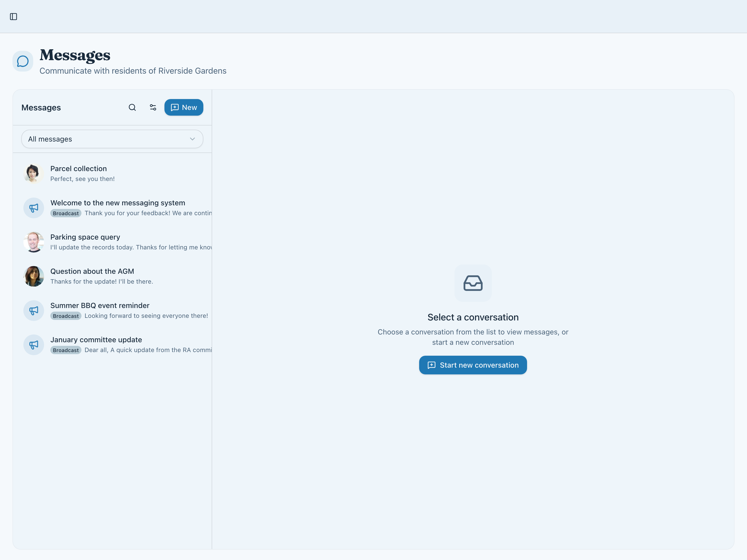Click the Question about AGM avatar

click(x=33, y=276)
